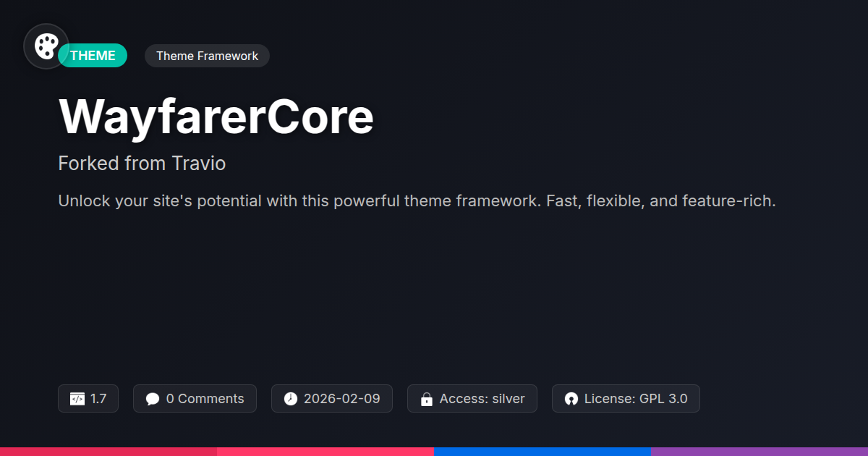Click the lock access icon
The height and width of the screenshot is (456, 868).
[427, 399]
